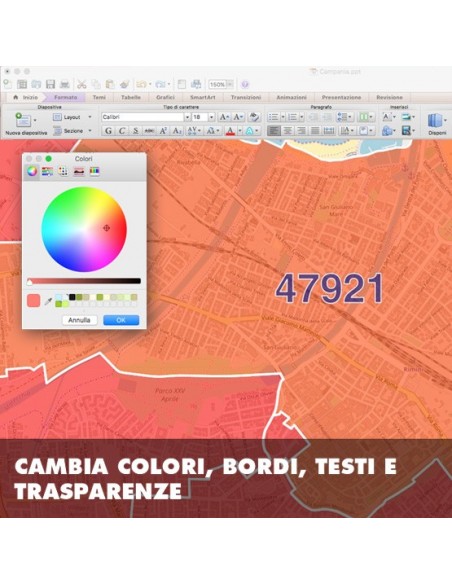This screenshot has width=452, height=584.
Task: Center text in Paragrafo group
Action: [287, 131]
